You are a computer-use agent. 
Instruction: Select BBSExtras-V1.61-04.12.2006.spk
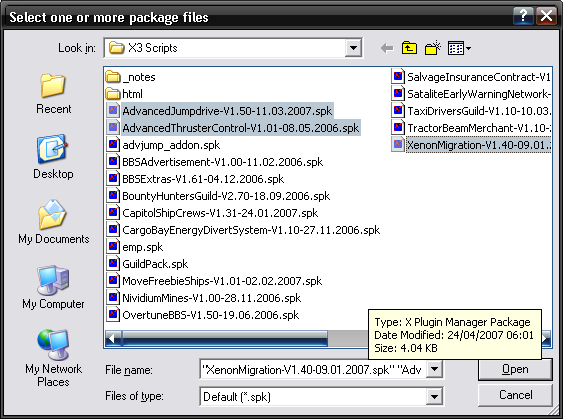(x=203, y=179)
